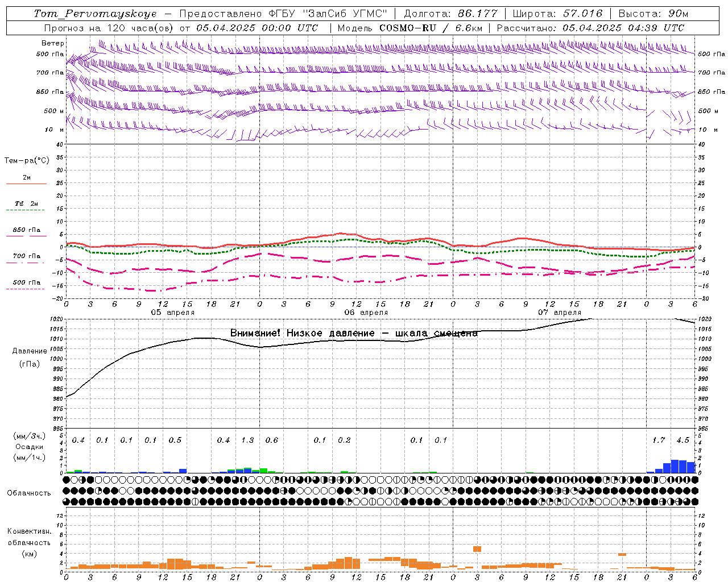Click the precipitation value 4.5
This screenshot has width=728, height=582.
pyautogui.click(x=683, y=440)
